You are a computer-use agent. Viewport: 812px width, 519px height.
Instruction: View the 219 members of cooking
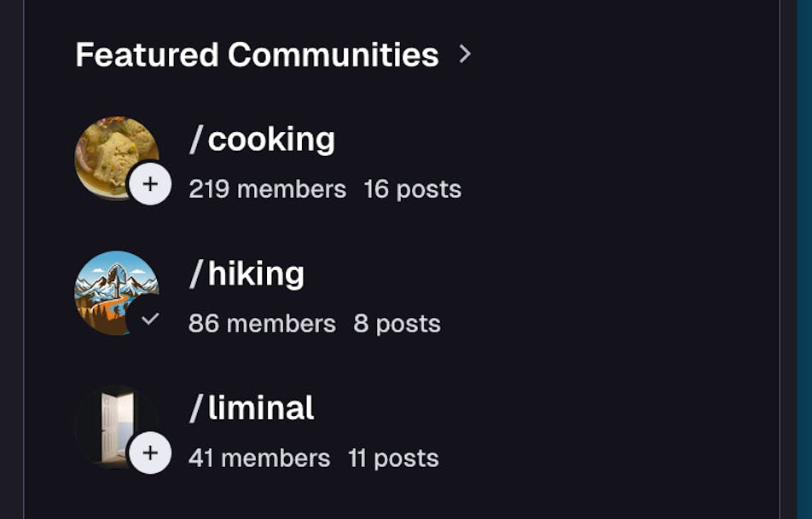[x=267, y=189]
